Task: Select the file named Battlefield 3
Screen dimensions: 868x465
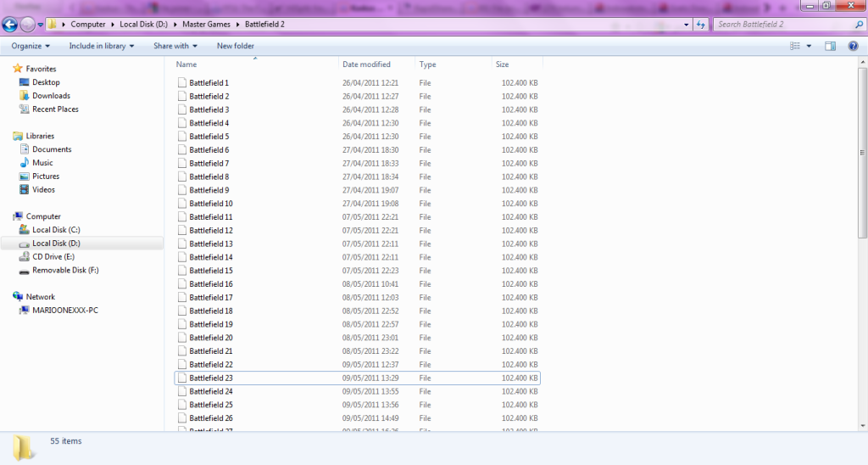Action: click(x=209, y=109)
